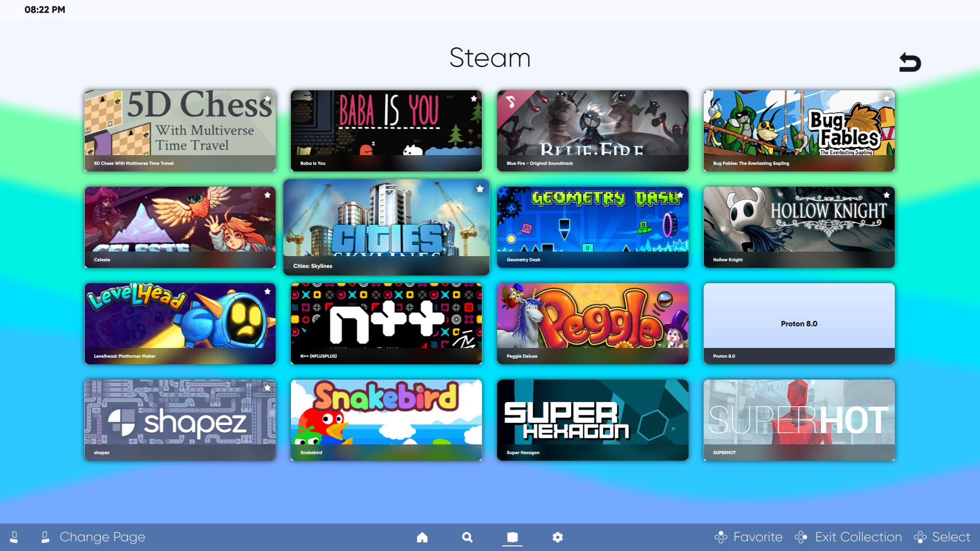Open the Peggle Deluxe tile
Image resolution: width=980 pixels, height=551 pixels.
(593, 323)
